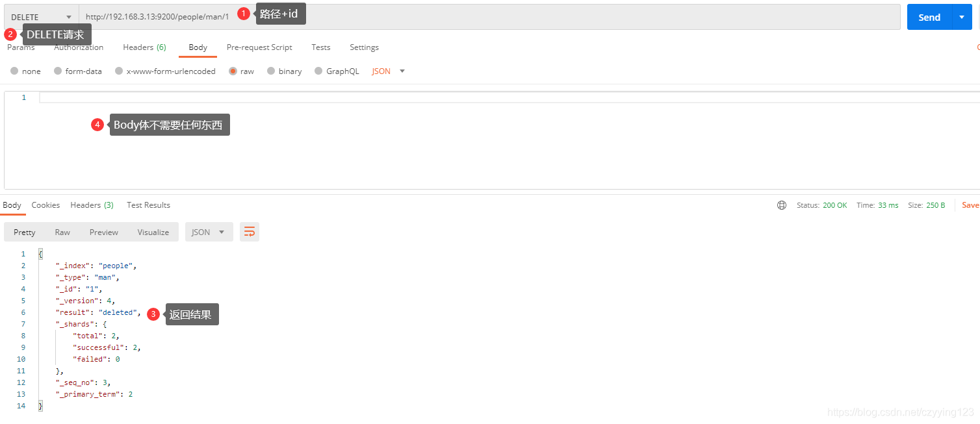The image size is (980, 424).
Task: Click the "total": 2 response line
Action: [96, 336]
